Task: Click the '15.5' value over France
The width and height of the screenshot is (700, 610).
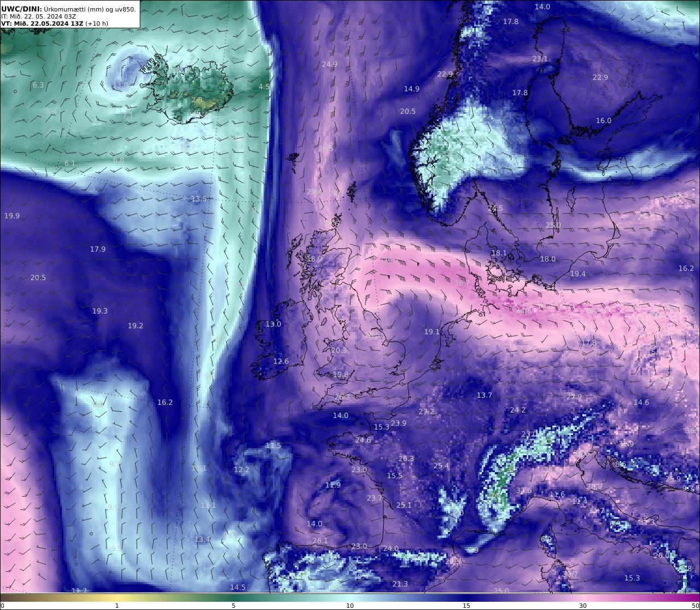Action: pyautogui.click(x=395, y=475)
